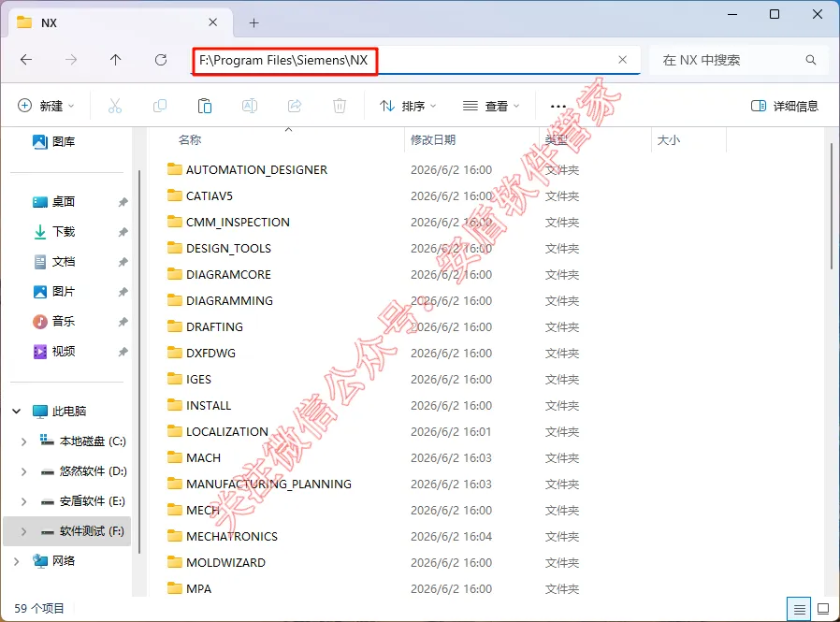Click the Rename icon in toolbar
Viewport: 840px width, 622px height.
[250, 106]
